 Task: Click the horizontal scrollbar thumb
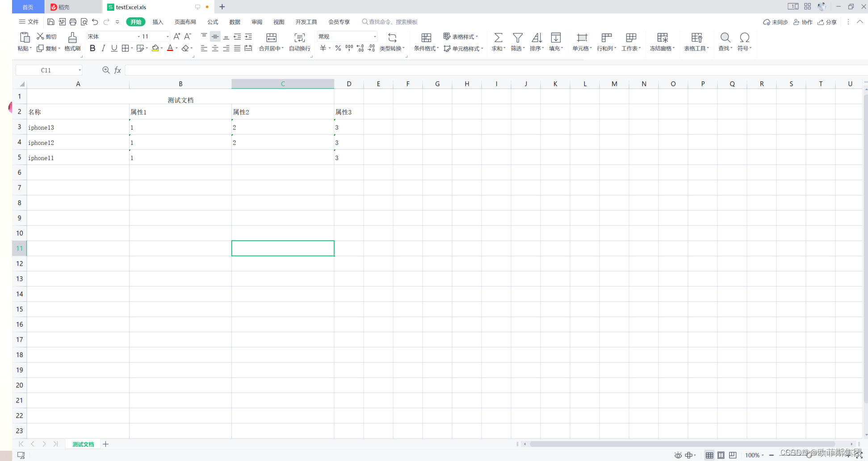(682, 444)
